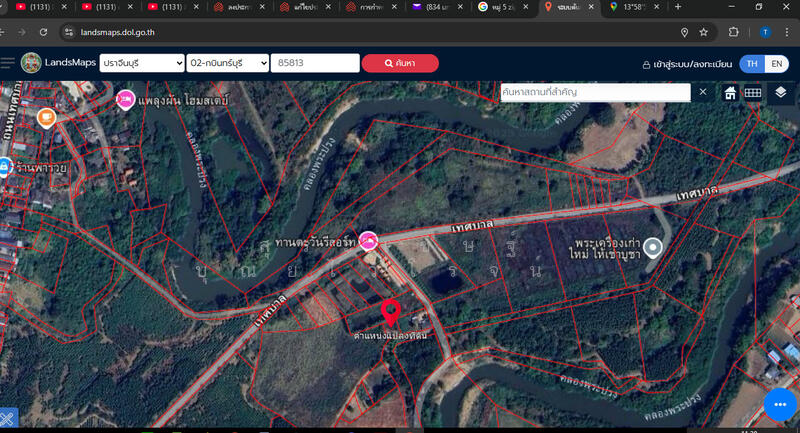Open the browser extensions puzzle icon
The width and height of the screenshot is (800, 433).
pyautogui.click(x=733, y=32)
